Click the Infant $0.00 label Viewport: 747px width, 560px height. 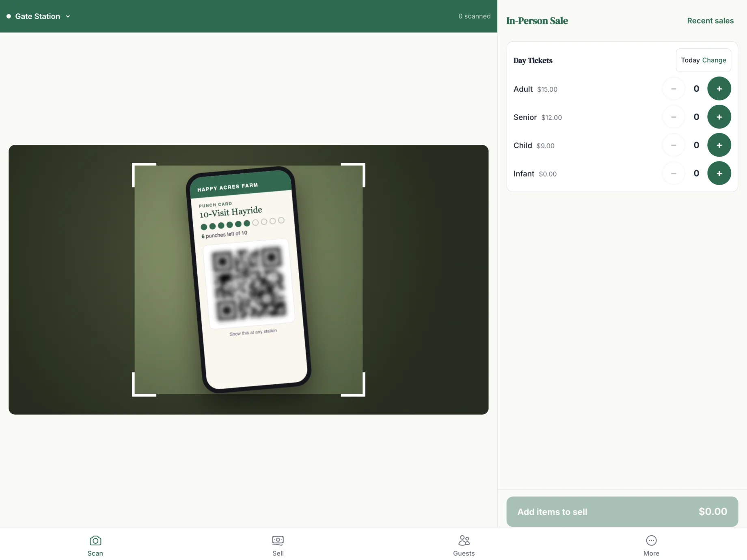pos(535,174)
